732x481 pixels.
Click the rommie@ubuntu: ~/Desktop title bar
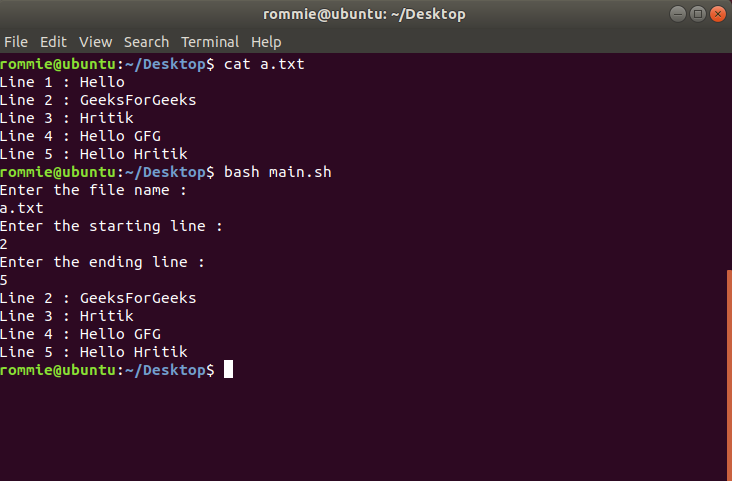(364, 14)
